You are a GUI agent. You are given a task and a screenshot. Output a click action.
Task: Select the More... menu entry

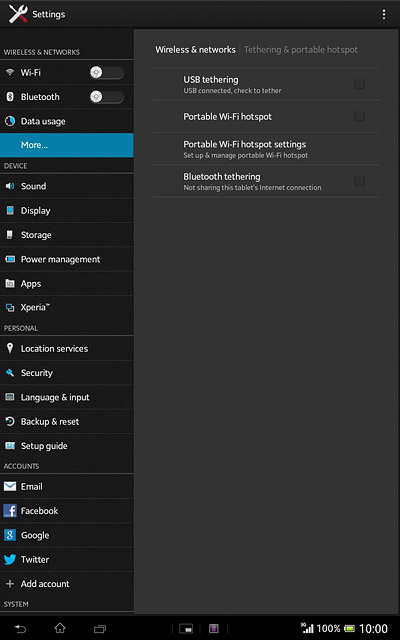point(67,145)
